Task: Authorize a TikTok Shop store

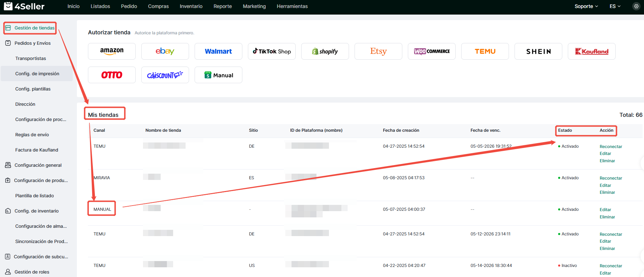Action: (272, 51)
